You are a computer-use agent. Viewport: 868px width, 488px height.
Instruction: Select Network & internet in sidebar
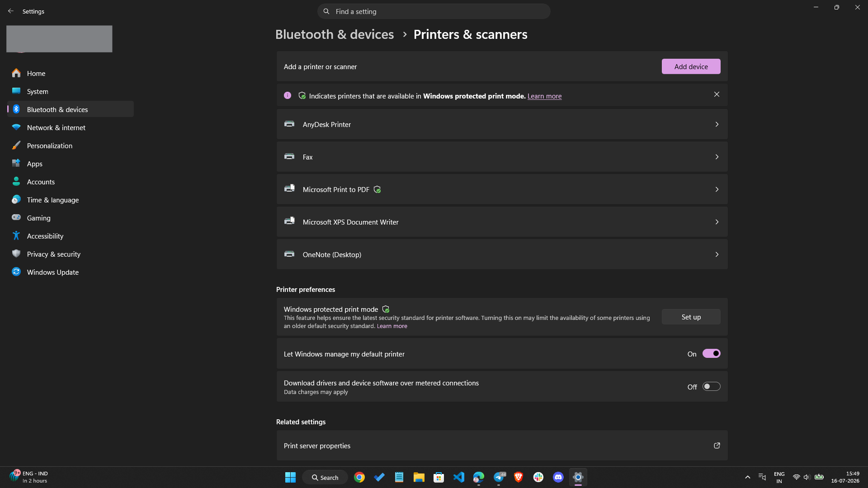pyautogui.click(x=71, y=127)
